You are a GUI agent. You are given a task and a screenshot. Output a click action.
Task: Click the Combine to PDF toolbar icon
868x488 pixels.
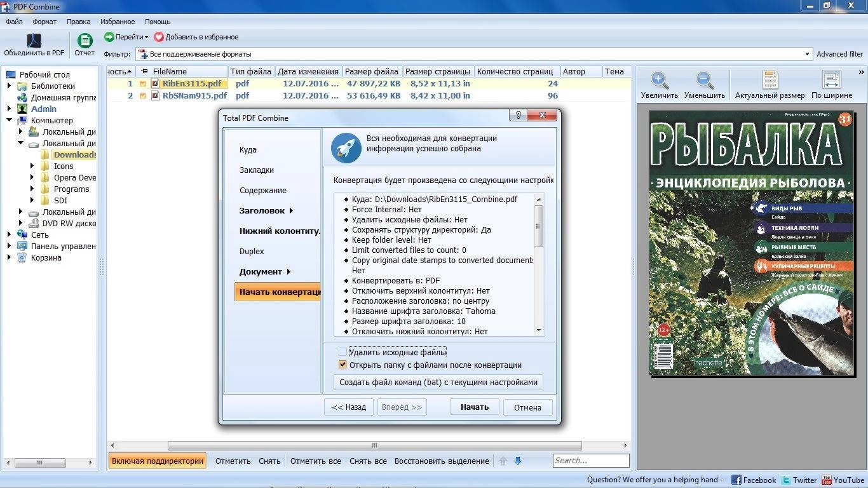tap(34, 41)
